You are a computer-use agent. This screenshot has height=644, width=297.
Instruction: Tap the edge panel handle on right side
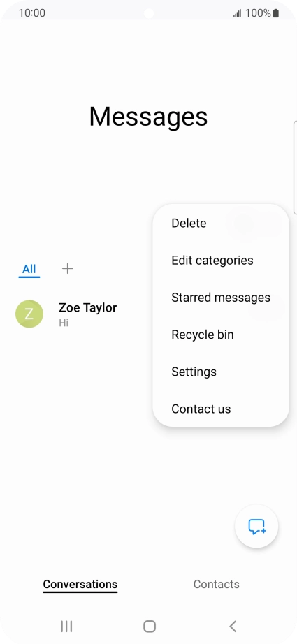[x=296, y=168]
